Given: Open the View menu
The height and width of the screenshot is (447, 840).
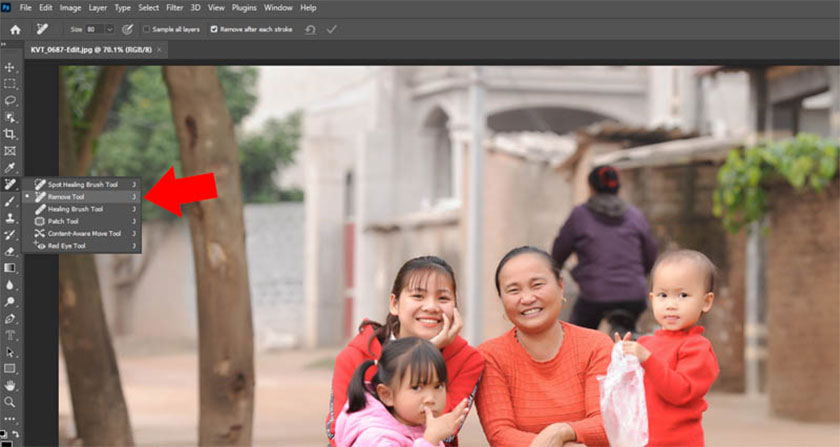Looking at the screenshot, I should 216,8.
